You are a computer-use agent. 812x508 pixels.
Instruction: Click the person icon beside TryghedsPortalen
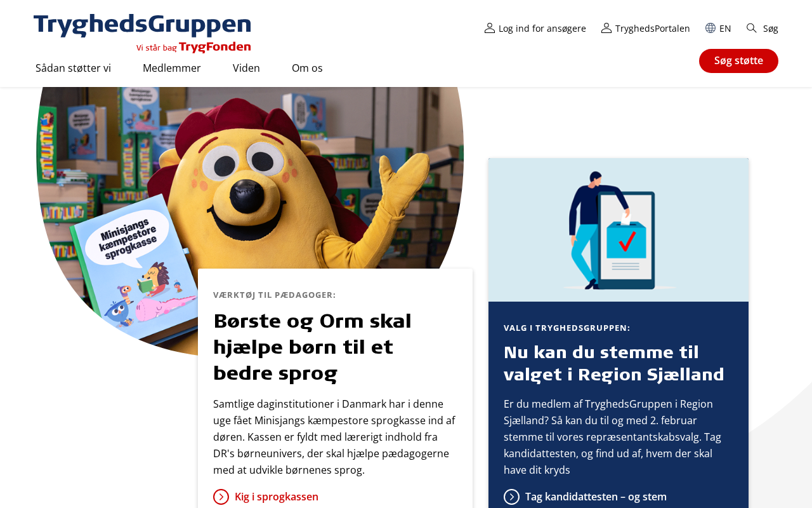pyautogui.click(x=606, y=28)
